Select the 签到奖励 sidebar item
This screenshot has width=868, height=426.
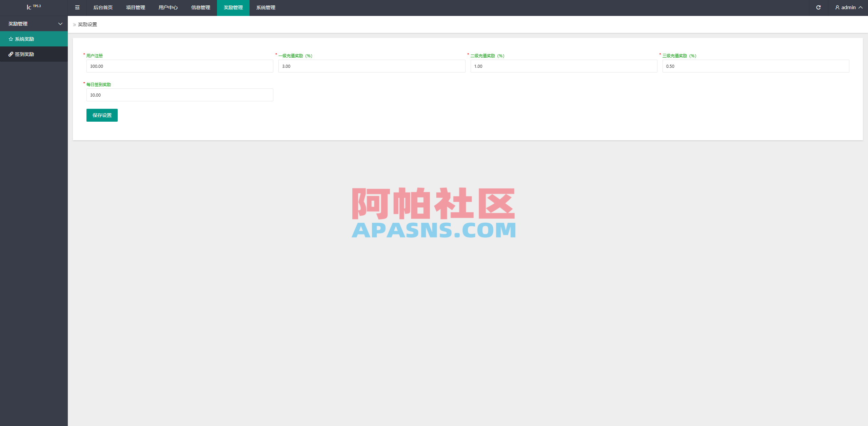pyautogui.click(x=24, y=54)
